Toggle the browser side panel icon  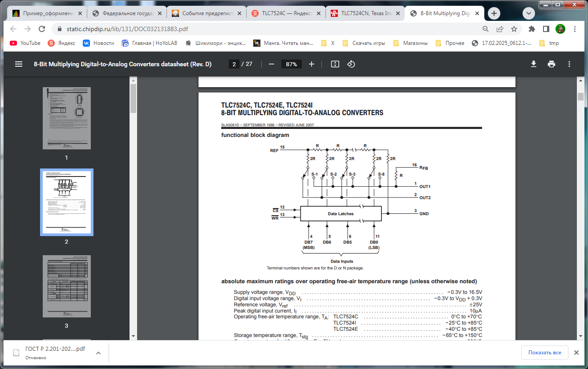tap(546, 29)
